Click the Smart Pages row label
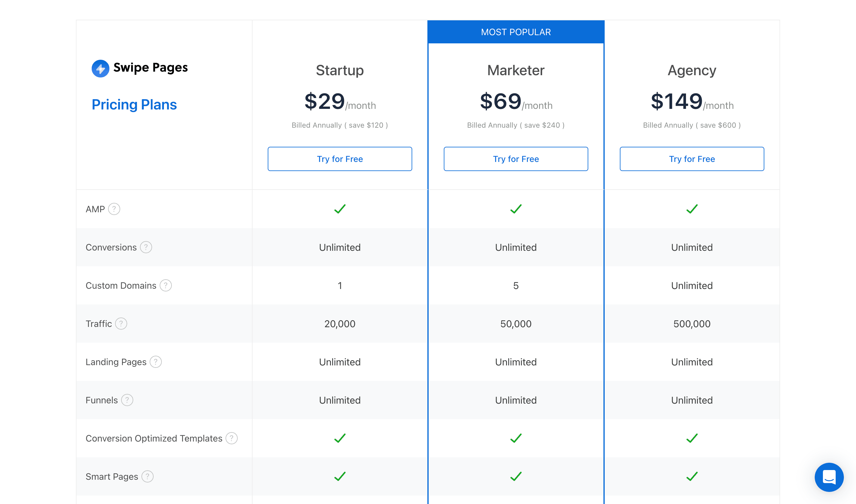This screenshot has height=504, width=856. point(112,477)
